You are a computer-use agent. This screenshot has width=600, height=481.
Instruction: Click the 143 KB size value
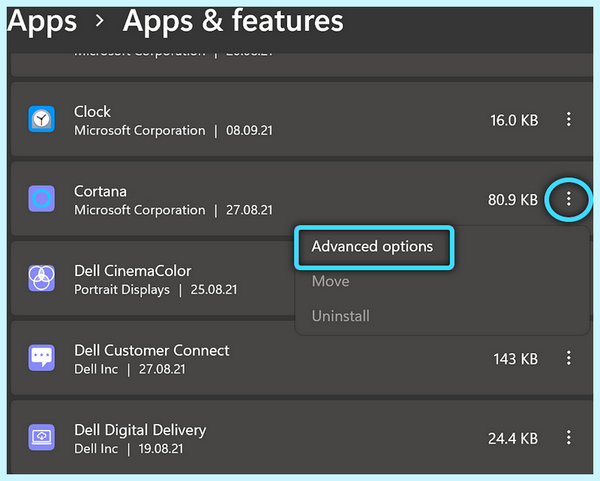click(x=515, y=359)
